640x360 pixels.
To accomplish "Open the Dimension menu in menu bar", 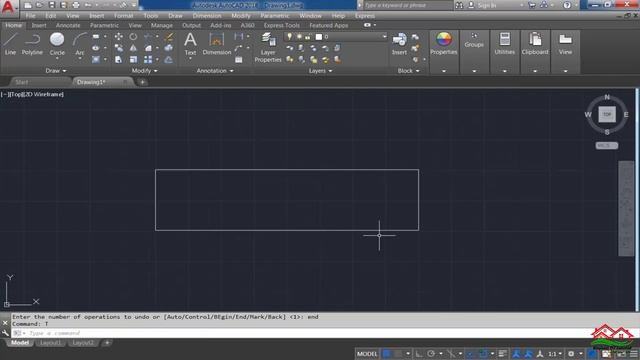I will 207,16.
